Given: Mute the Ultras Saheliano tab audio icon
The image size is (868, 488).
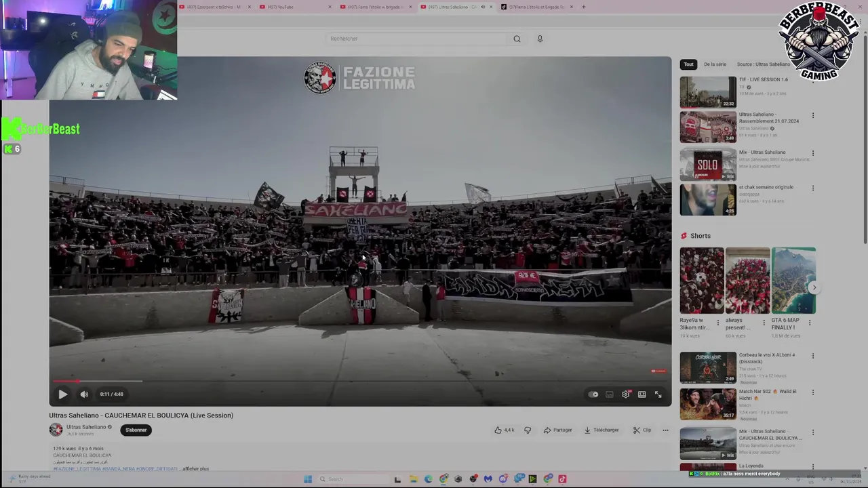Looking at the screenshot, I should [x=483, y=7].
